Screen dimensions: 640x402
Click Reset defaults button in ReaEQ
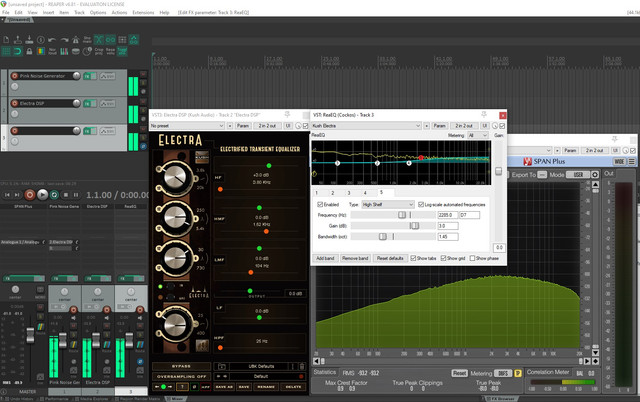click(x=390, y=258)
